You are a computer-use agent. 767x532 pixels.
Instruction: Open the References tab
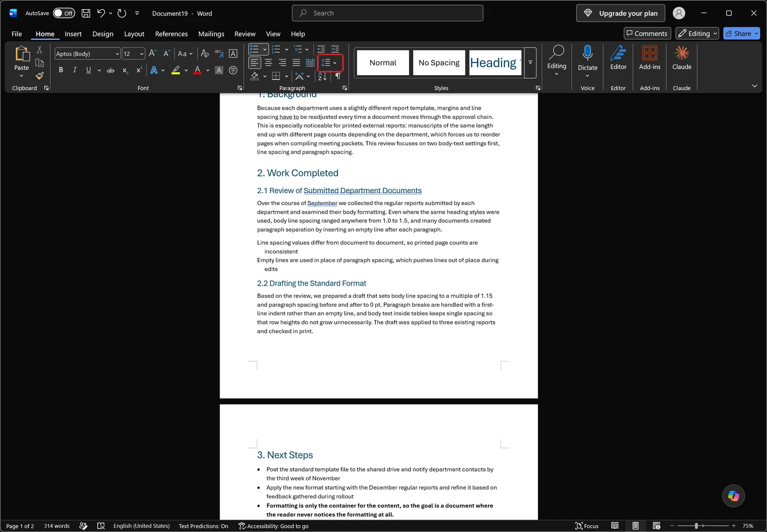coord(172,34)
